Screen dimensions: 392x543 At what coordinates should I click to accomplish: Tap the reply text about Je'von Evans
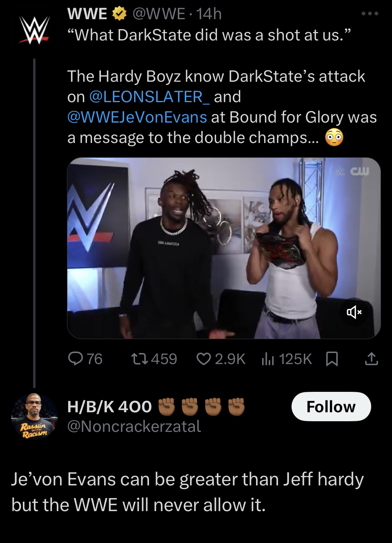click(187, 492)
